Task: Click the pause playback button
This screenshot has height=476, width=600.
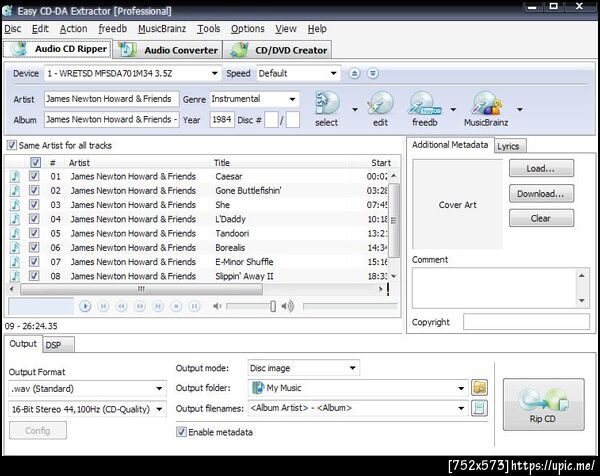Action: point(195,306)
